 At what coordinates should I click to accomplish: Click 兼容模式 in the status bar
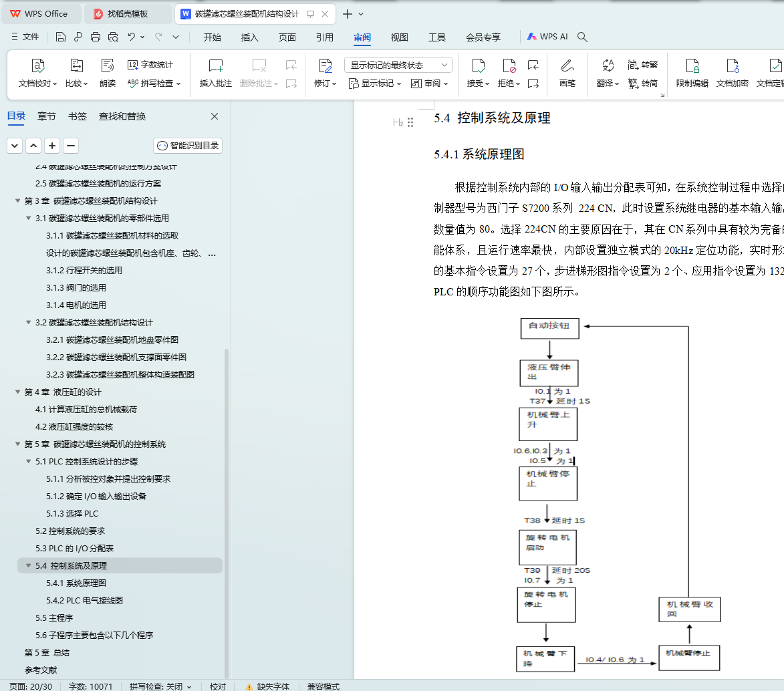click(x=323, y=686)
